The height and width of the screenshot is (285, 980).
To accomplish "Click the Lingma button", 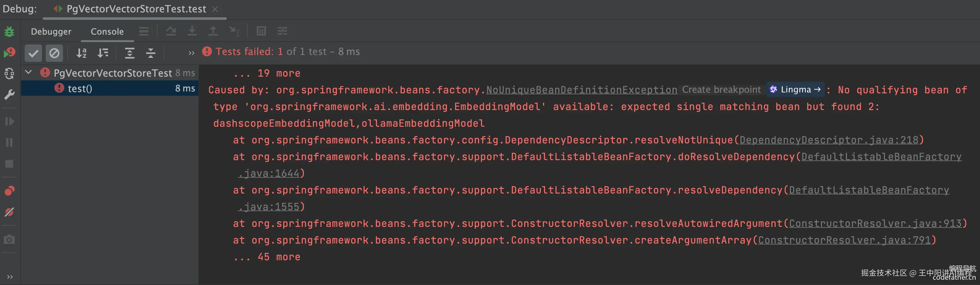I will [x=795, y=90].
